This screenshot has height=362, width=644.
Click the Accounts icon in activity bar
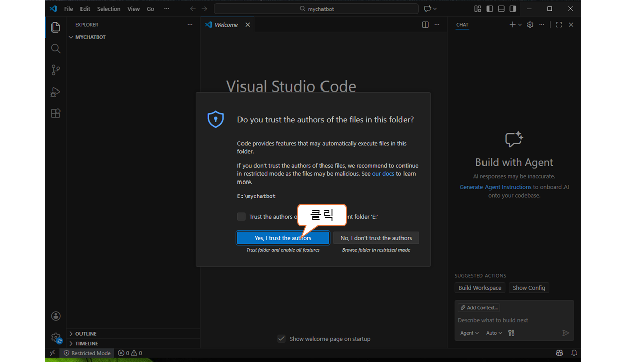(x=56, y=316)
